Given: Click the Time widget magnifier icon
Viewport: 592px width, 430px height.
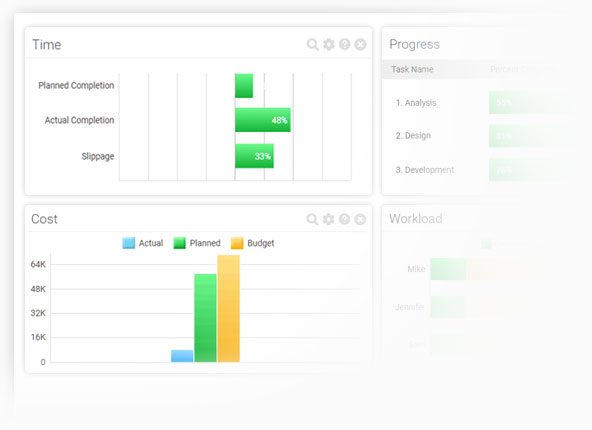Looking at the screenshot, I should [x=312, y=45].
